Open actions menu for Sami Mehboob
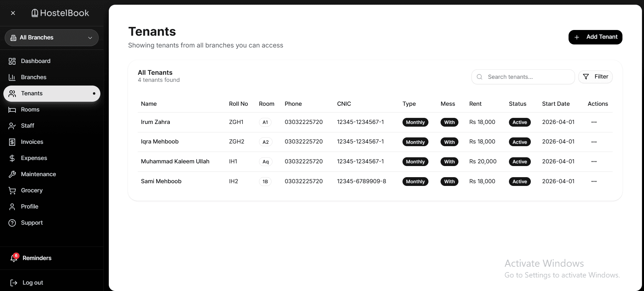 click(594, 182)
